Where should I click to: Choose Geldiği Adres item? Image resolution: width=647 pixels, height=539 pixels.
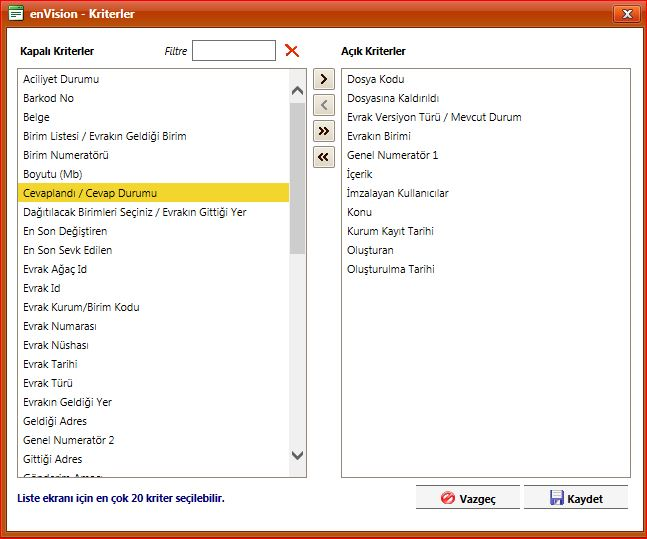tap(153, 421)
